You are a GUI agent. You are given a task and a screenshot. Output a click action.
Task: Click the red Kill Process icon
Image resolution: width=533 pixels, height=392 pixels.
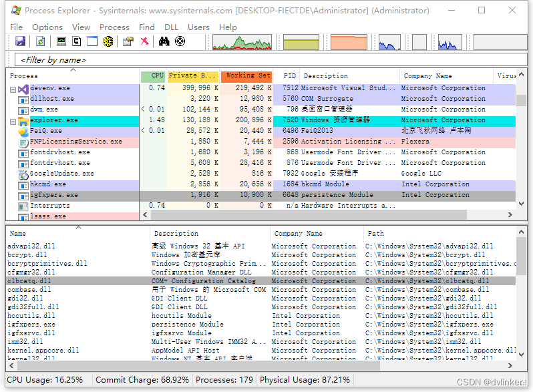145,41
